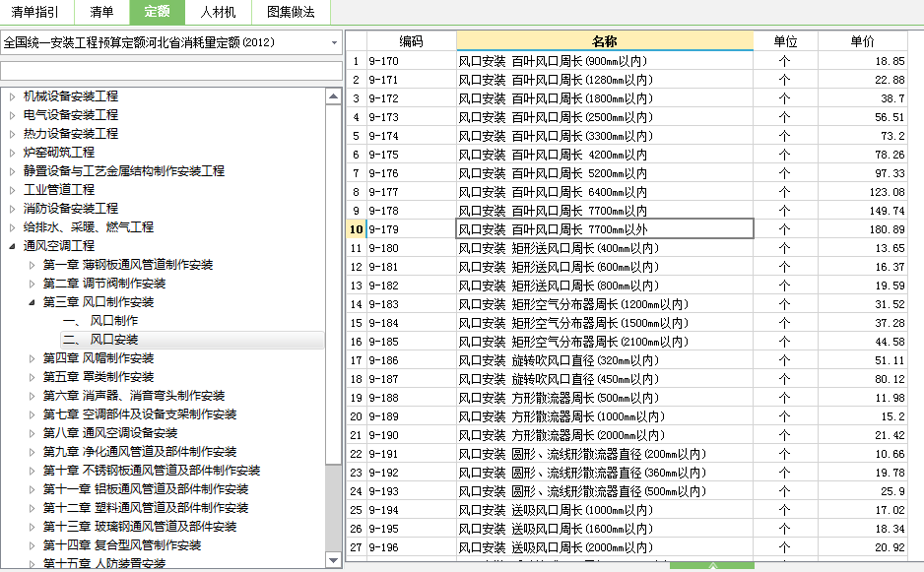924x572 pixels.
Task: Expand 给排水、采暖、燃气工程 node
Action: coord(13,227)
